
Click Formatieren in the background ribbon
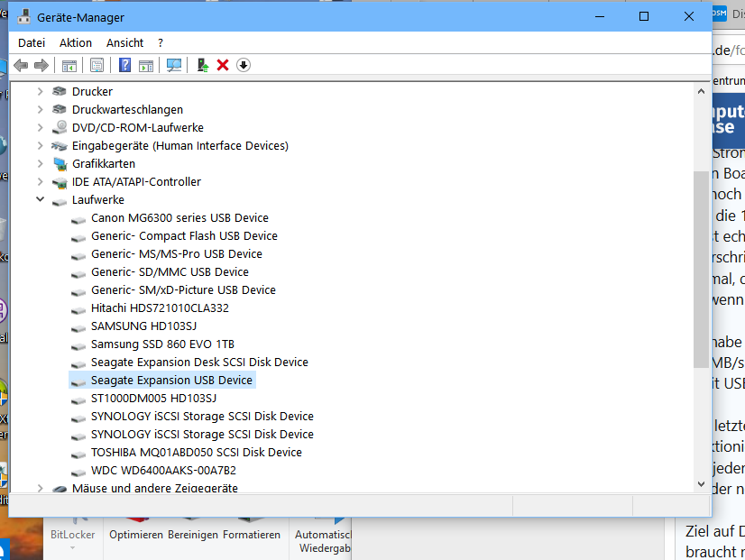coord(252,535)
